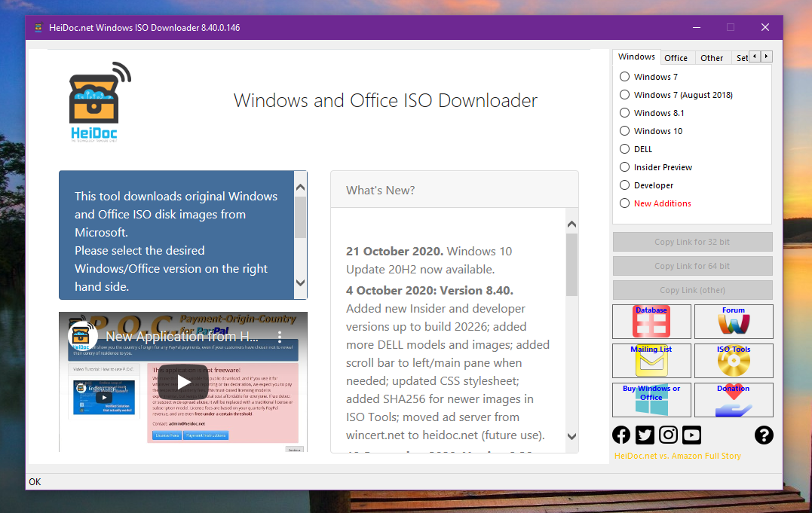Select the Windows 7 radio button
The height and width of the screenshot is (513, 812).
tap(624, 77)
